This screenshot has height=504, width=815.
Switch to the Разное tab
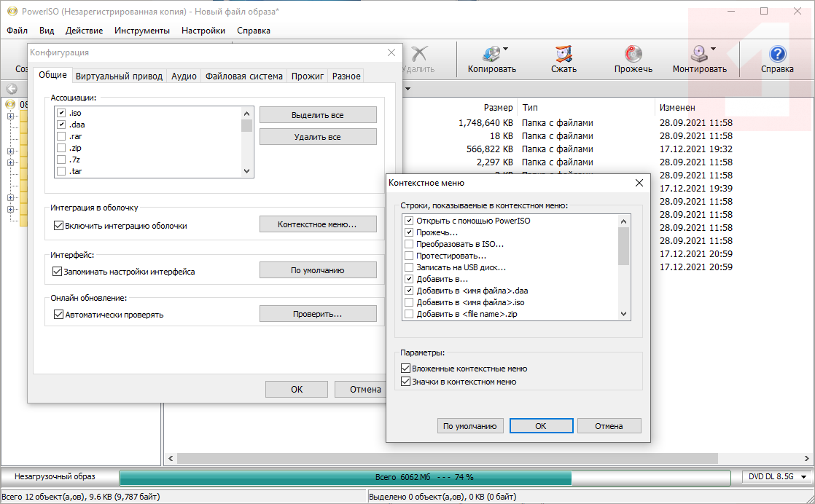click(x=346, y=76)
